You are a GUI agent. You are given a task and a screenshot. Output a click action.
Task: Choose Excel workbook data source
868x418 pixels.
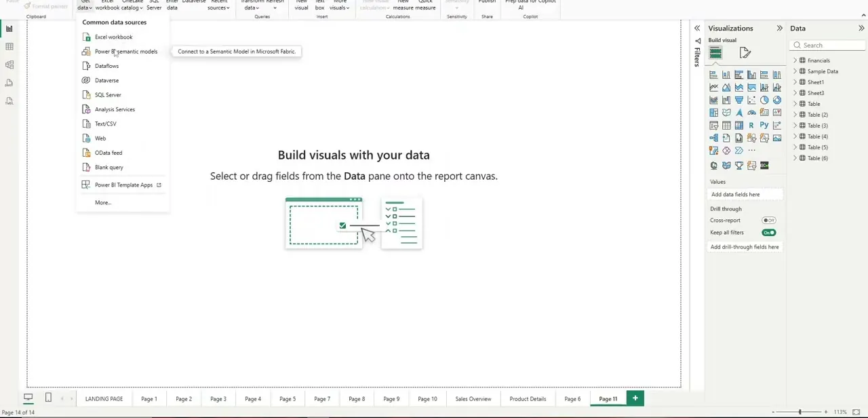(x=122, y=37)
